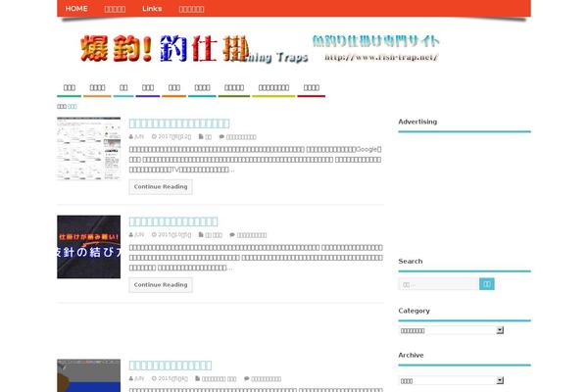Select the category tab with yellow-green underline

click(x=273, y=88)
